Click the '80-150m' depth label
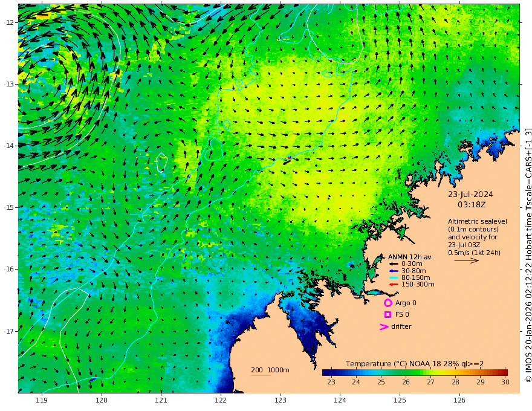532x411 pixels. pyautogui.click(x=416, y=278)
